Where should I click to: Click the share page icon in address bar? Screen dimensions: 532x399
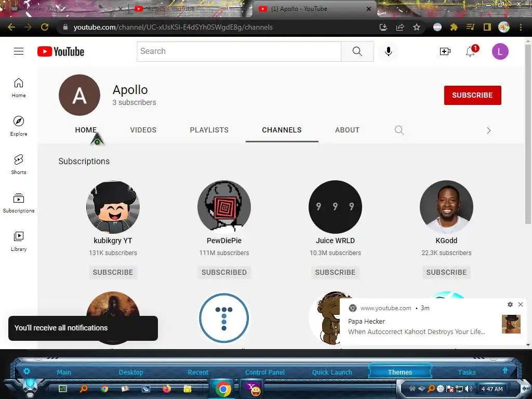pyautogui.click(x=400, y=27)
